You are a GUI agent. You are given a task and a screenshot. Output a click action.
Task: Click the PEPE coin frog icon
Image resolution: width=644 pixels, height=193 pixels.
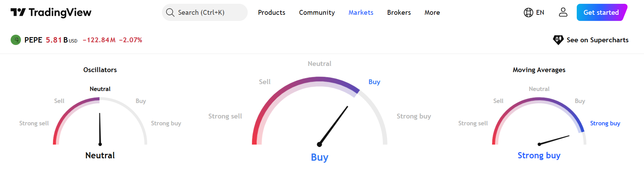(16, 40)
